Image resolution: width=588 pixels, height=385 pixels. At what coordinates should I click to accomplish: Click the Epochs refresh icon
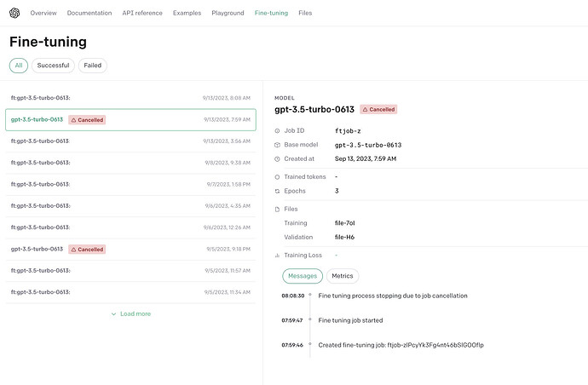coord(277,191)
